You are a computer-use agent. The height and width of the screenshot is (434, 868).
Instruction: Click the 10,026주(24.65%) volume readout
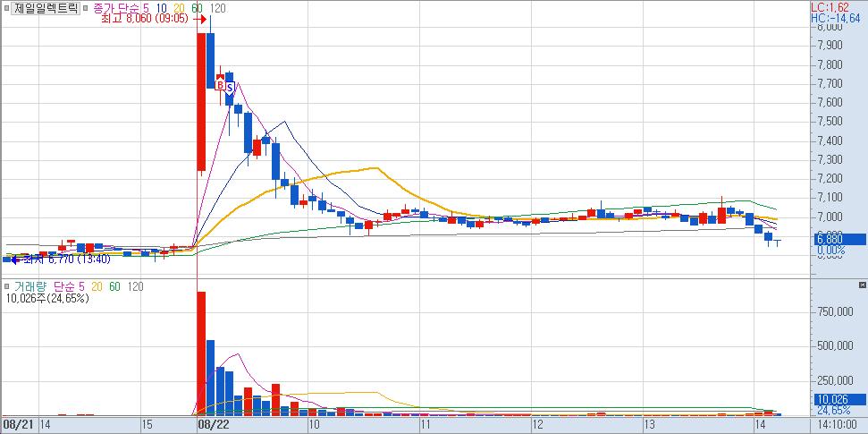pyautogui.click(x=47, y=298)
